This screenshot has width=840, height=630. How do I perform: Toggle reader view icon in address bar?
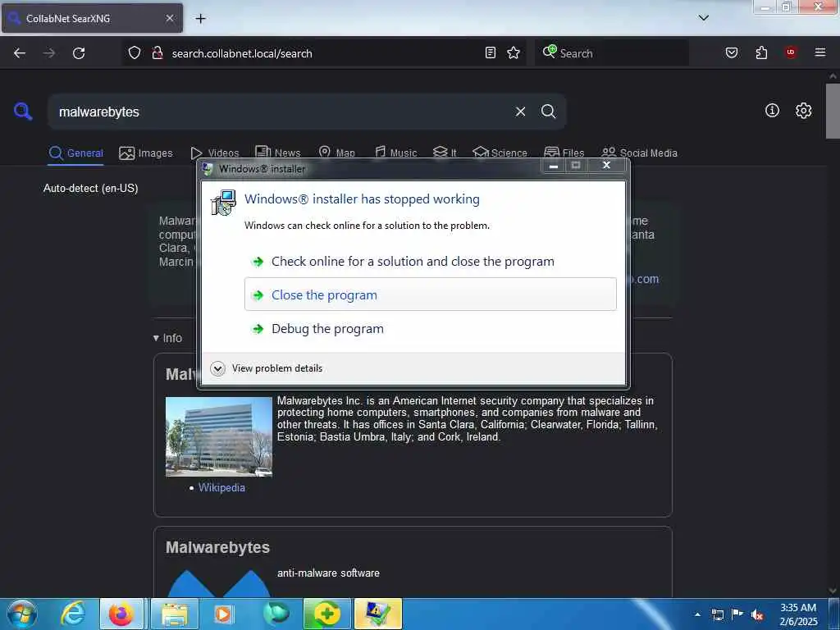pos(491,52)
